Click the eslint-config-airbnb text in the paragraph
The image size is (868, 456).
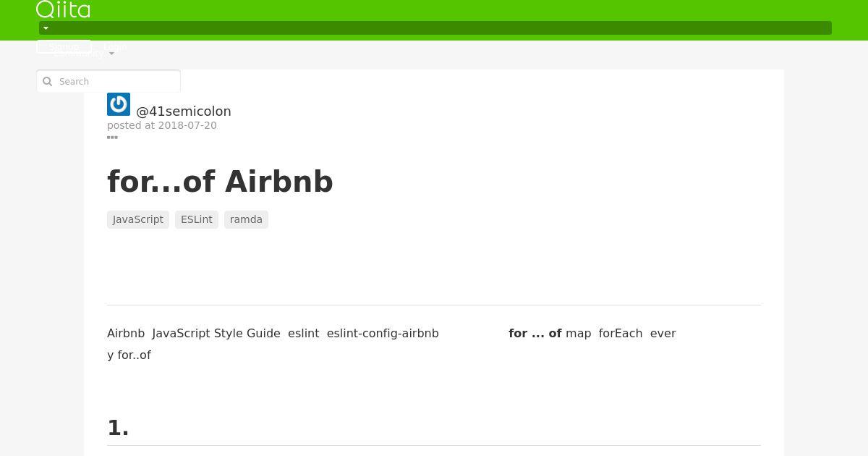coord(383,333)
